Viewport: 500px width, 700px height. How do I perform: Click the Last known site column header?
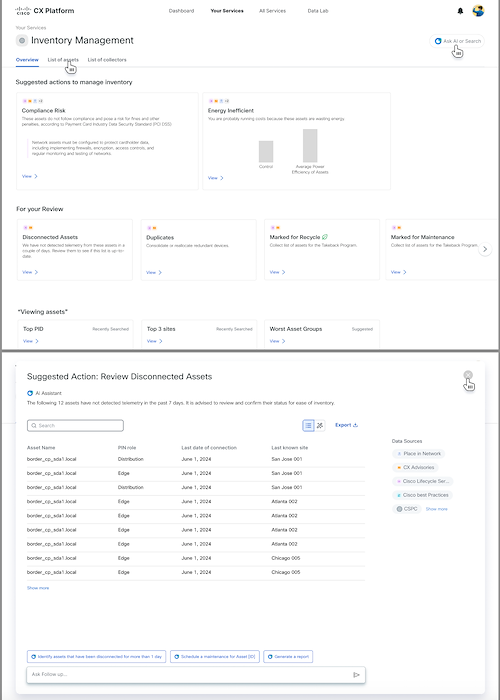coord(290,448)
